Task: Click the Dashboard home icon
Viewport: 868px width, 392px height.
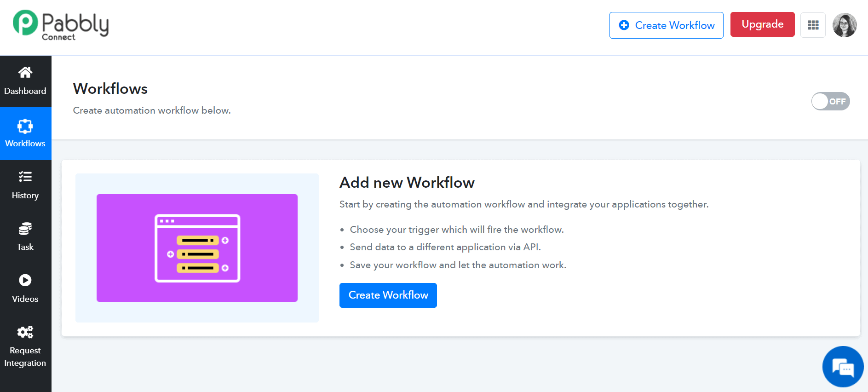Action: pyautogui.click(x=25, y=72)
